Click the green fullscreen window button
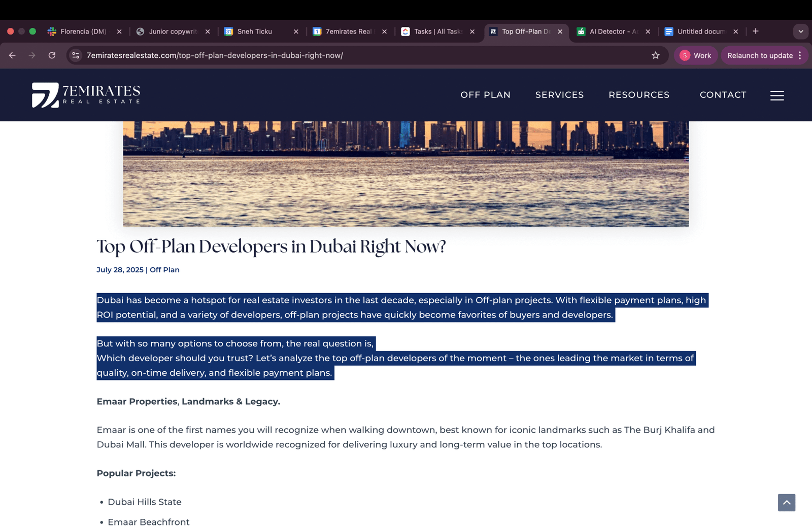This screenshot has width=812, height=528. pos(32,31)
